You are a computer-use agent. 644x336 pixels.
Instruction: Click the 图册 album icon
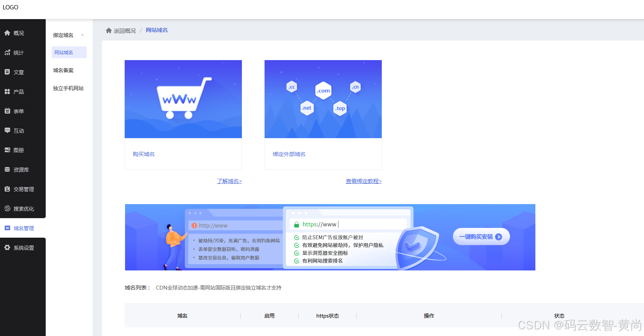7,150
